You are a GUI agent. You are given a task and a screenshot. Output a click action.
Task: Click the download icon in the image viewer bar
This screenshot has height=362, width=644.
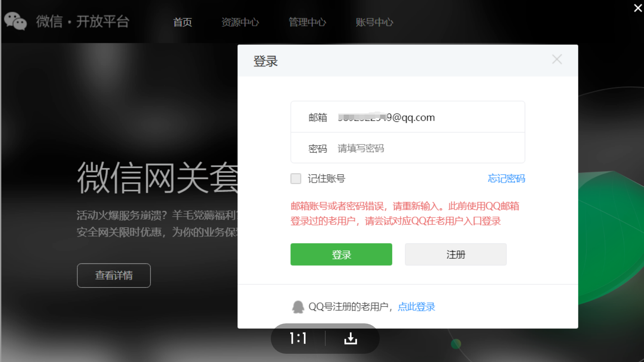pos(351,339)
